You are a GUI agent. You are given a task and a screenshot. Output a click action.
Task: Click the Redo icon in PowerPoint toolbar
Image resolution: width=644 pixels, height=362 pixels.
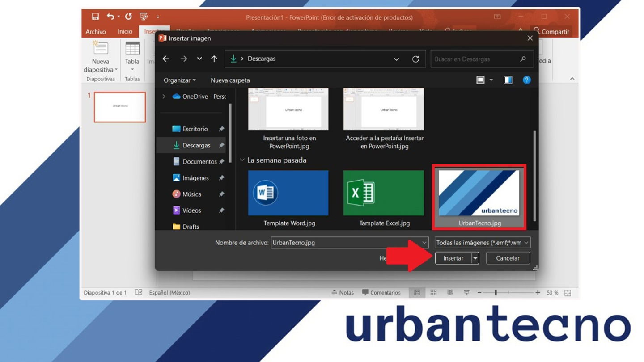click(128, 17)
